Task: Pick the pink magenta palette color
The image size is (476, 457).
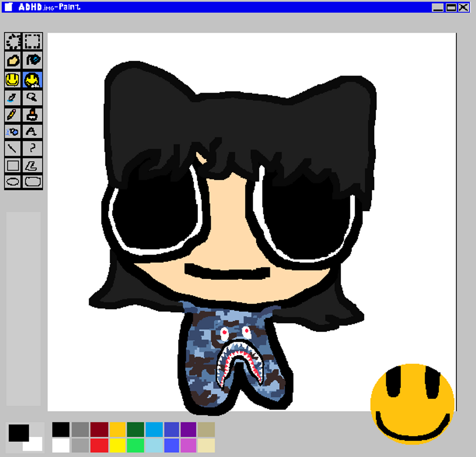Action: [188, 445]
